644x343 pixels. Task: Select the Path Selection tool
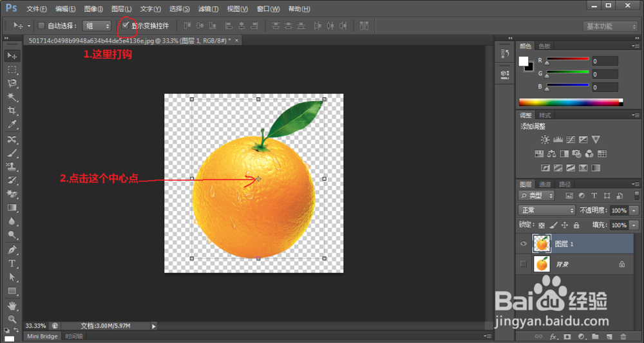point(12,277)
